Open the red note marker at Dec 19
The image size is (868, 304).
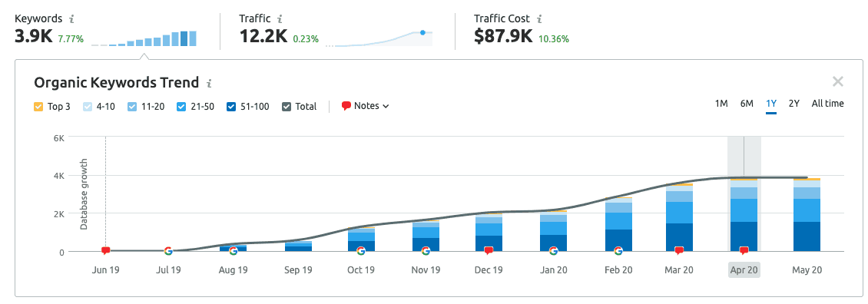tap(489, 251)
